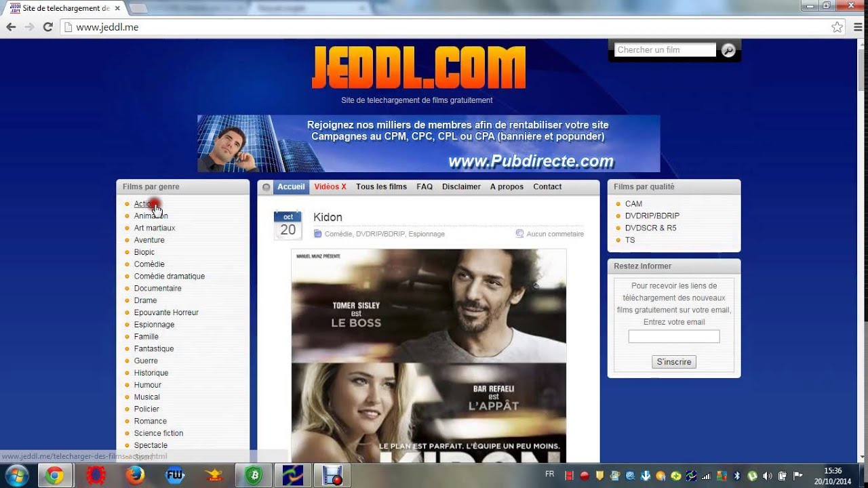Open the Kidon post title
The width and height of the screenshot is (868, 488).
pyautogui.click(x=328, y=218)
